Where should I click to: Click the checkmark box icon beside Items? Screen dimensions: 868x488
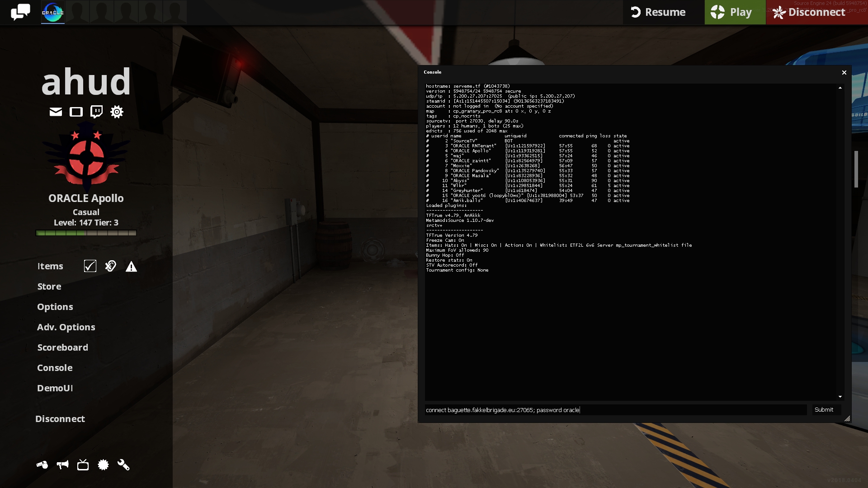pyautogui.click(x=90, y=266)
